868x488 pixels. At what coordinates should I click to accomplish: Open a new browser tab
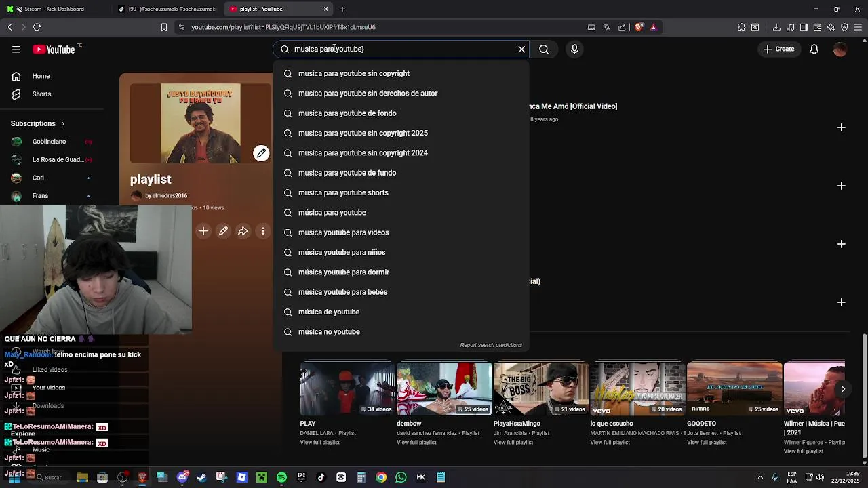(x=342, y=9)
